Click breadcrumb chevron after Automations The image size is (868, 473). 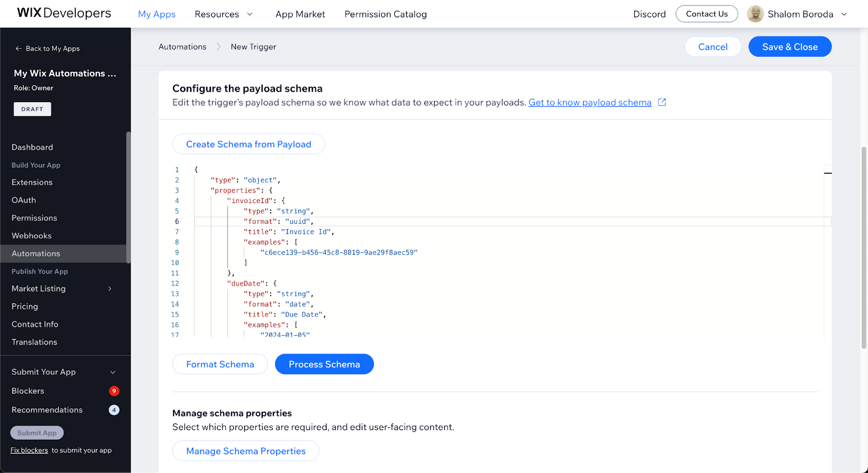pyautogui.click(x=219, y=47)
